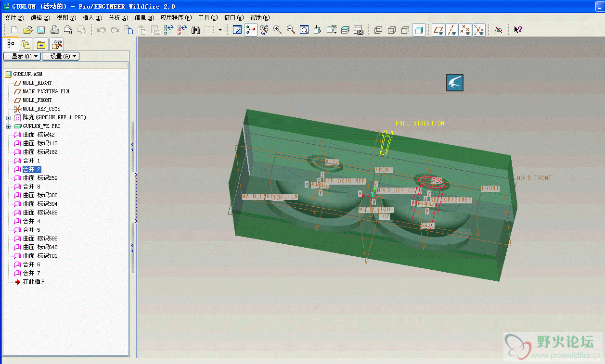The height and width of the screenshot is (364, 605).
Task: Click the PULL DIRECTION arrow in viewport
Action: tap(386, 142)
